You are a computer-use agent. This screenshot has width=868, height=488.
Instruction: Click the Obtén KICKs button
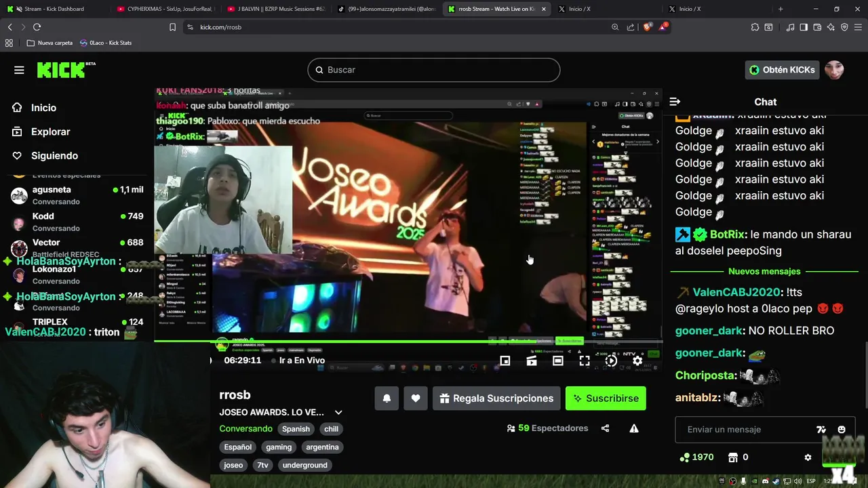(782, 70)
